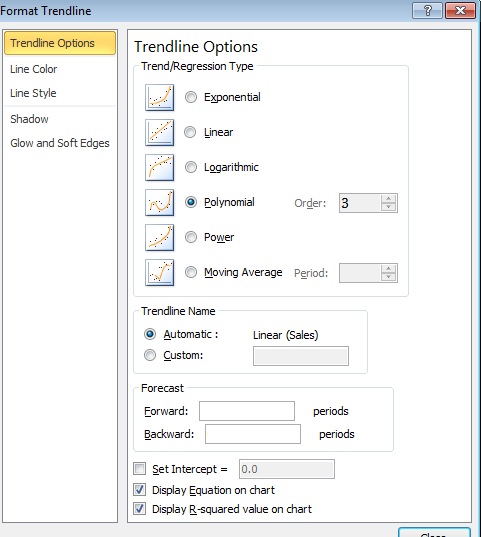Click the Power trendline chart icon
The width and height of the screenshot is (481, 537).
coord(159,237)
